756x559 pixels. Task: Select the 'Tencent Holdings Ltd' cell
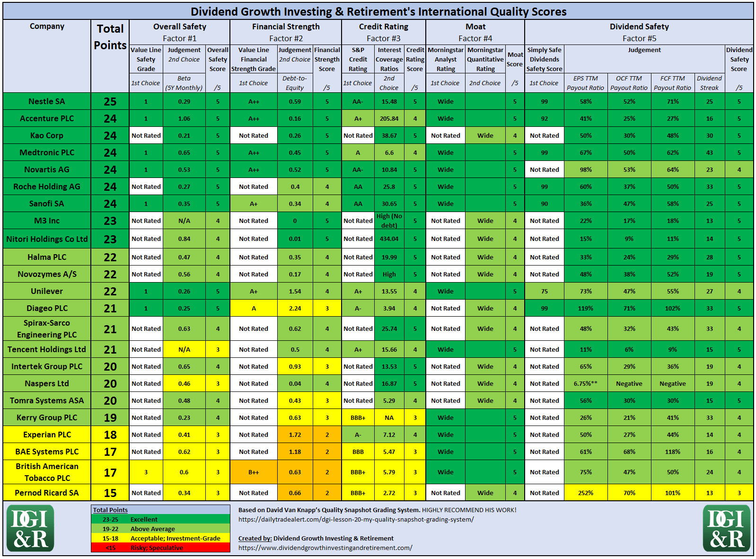47,349
